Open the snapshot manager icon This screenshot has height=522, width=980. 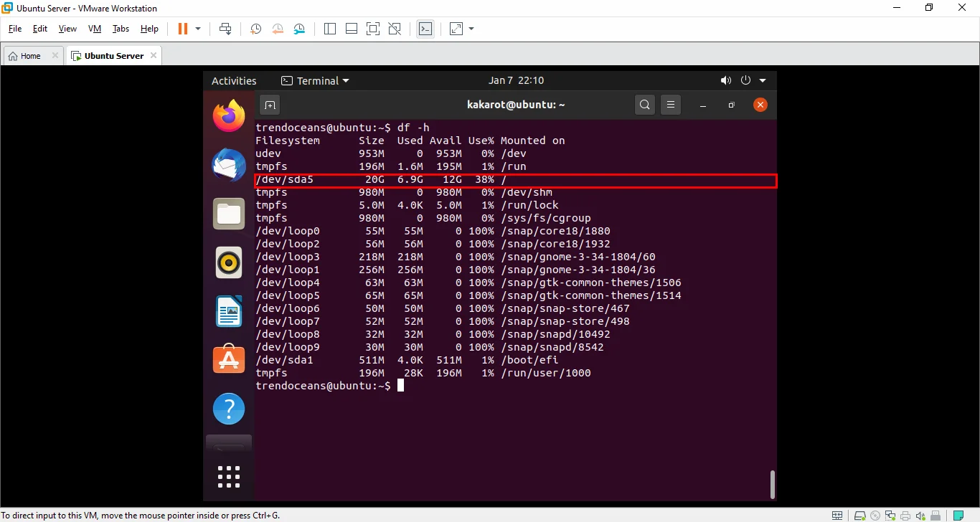299,29
